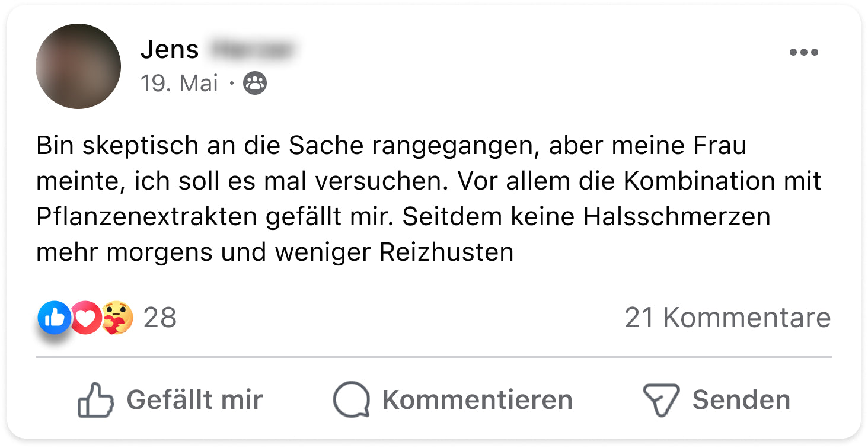Click the Senden paper-plane icon
Screen dimensions: 868x448
coord(661,400)
